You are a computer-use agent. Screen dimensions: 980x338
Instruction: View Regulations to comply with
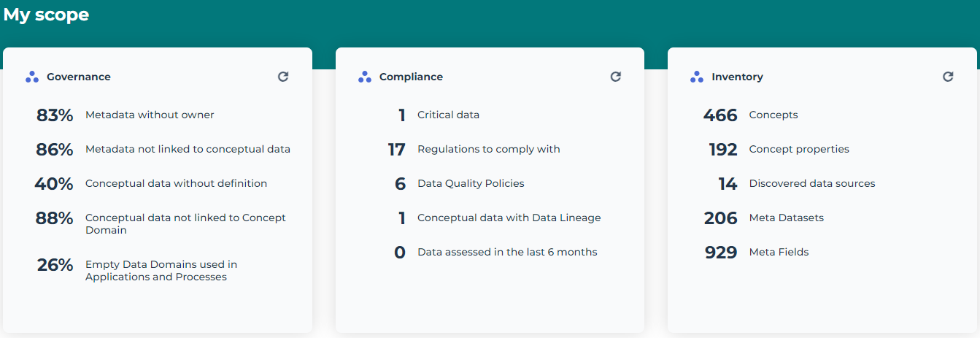point(488,150)
